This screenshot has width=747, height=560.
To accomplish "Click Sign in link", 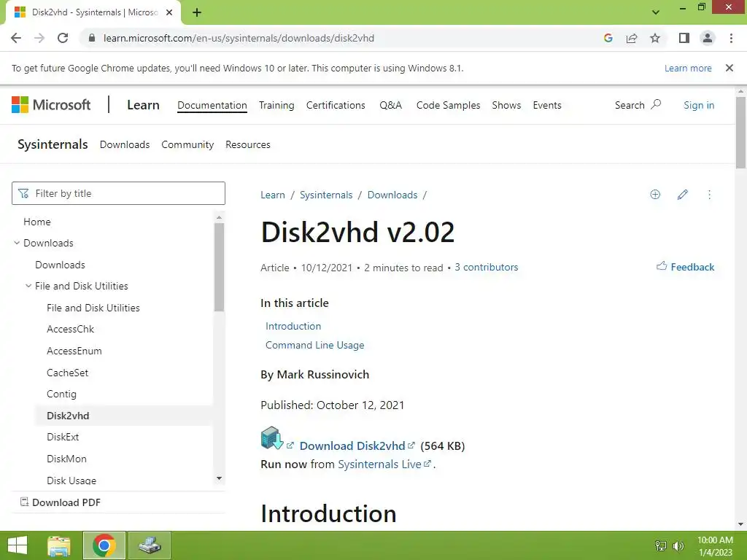I will (x=699, y=105).
